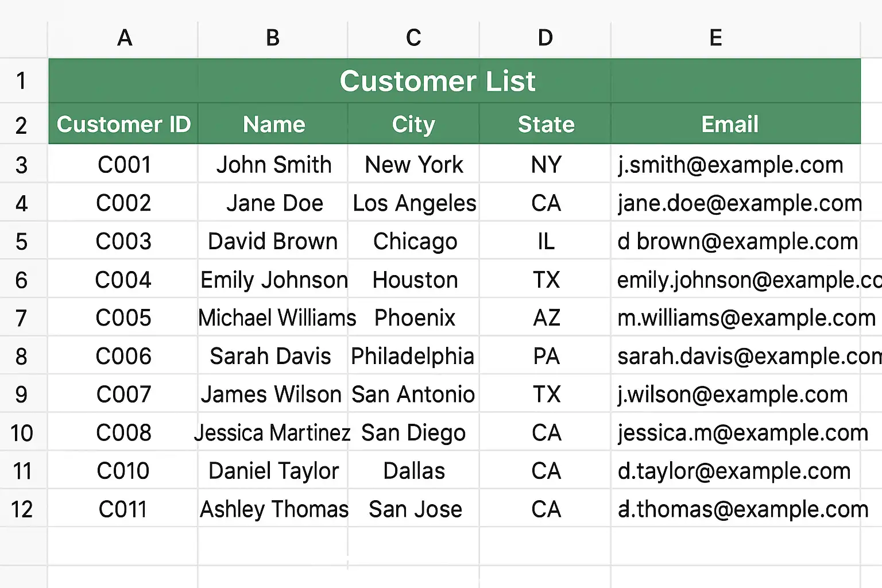Select column E header
This screenshot has height=588, width=882.
click(715, 38)
